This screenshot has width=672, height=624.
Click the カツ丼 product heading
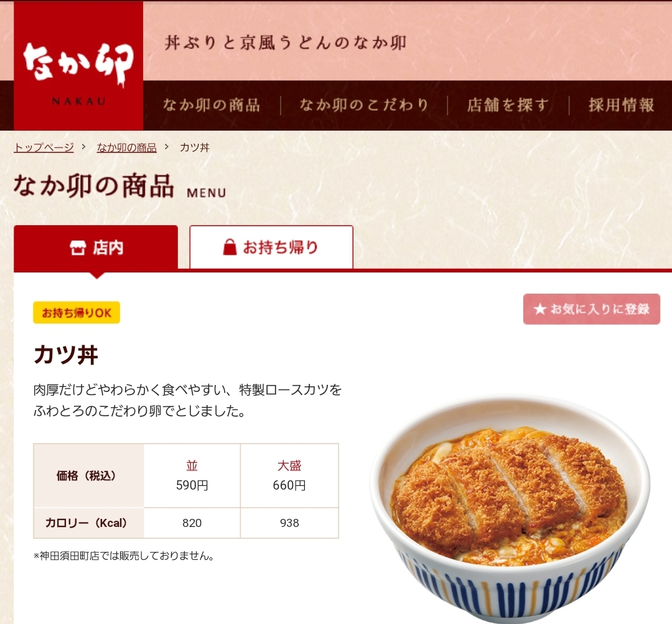coord(66,355)
